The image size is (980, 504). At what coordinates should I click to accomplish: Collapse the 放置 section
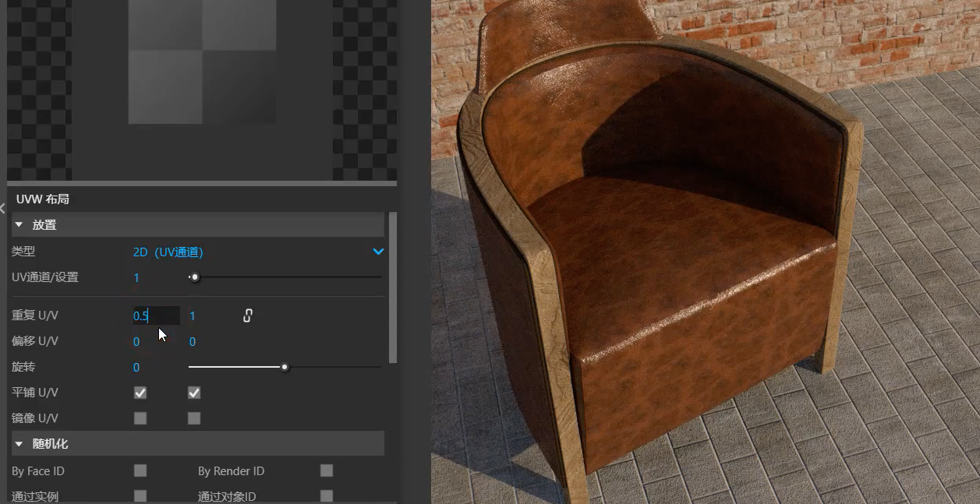click(x=19, y=225)
